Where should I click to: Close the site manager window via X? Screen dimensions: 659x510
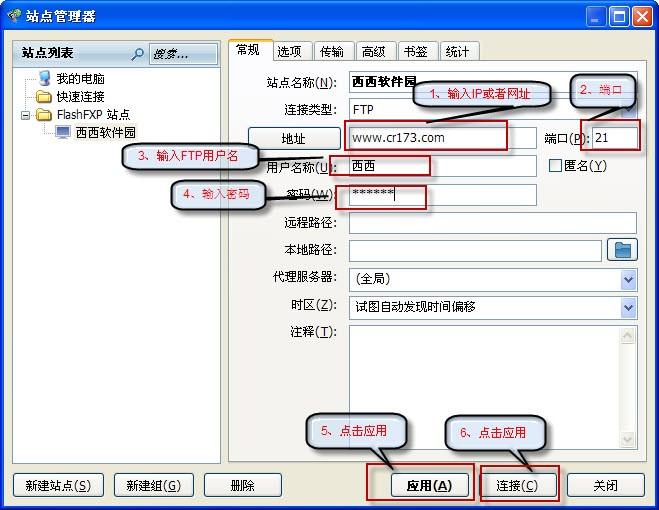point(642,17)
